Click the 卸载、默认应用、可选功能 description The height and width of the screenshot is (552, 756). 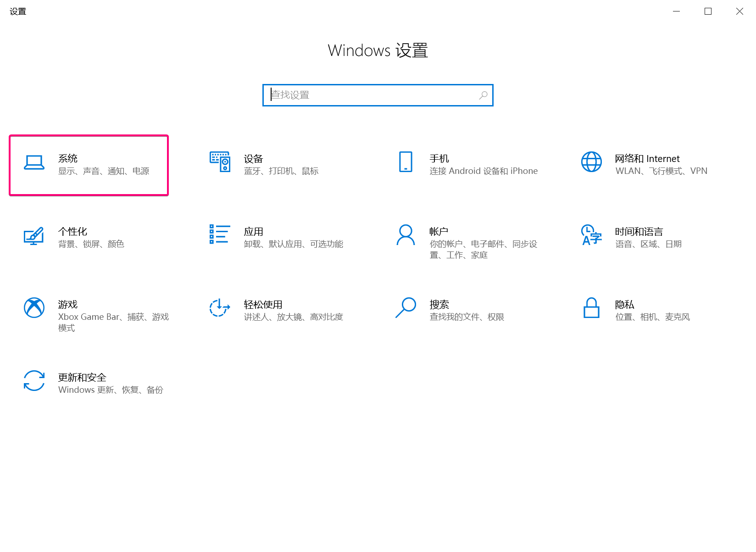[294, 244]
